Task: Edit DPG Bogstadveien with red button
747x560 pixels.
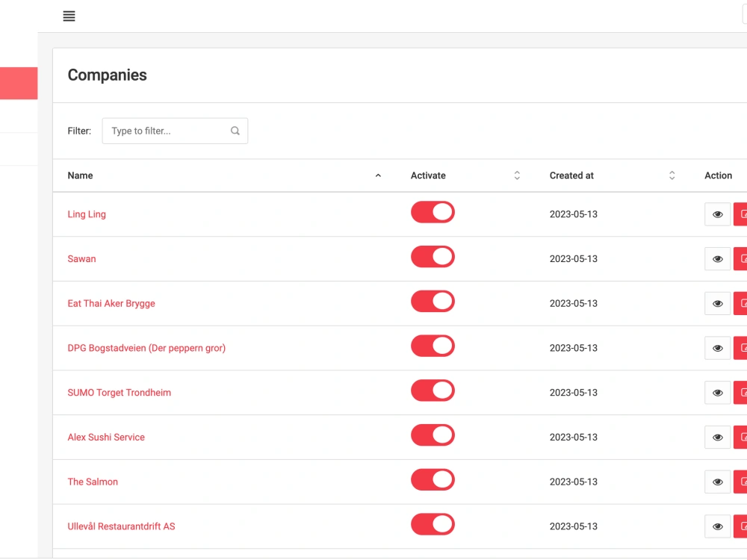Action: tap(740, 348)
